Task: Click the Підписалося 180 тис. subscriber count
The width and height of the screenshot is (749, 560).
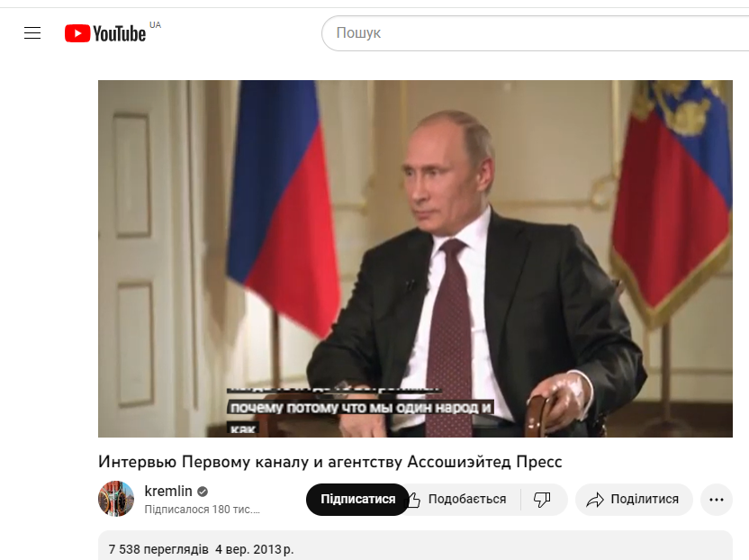Action: pos(202,510)
